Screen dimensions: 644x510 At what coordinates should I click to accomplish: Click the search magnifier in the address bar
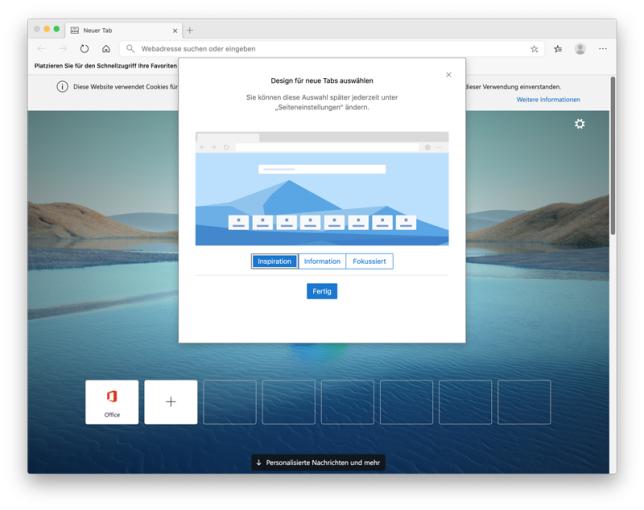pyautogui.click(x=130, y=49)
